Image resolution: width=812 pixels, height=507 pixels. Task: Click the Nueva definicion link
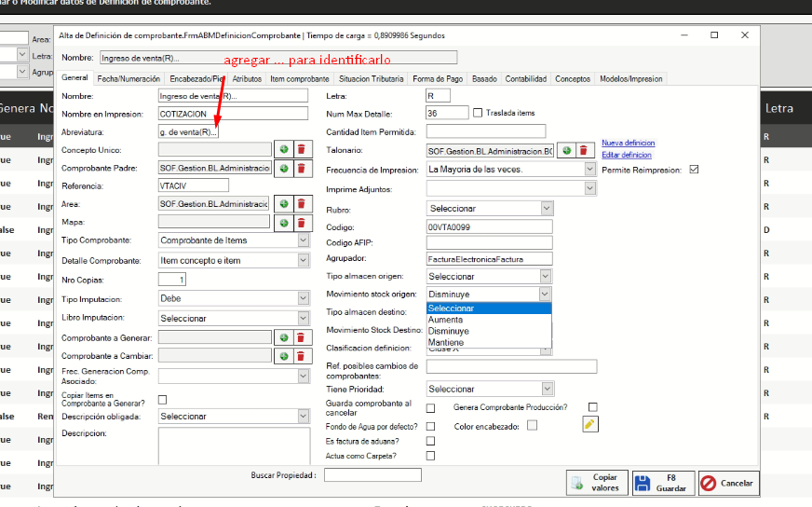click(x=628, y=144)
